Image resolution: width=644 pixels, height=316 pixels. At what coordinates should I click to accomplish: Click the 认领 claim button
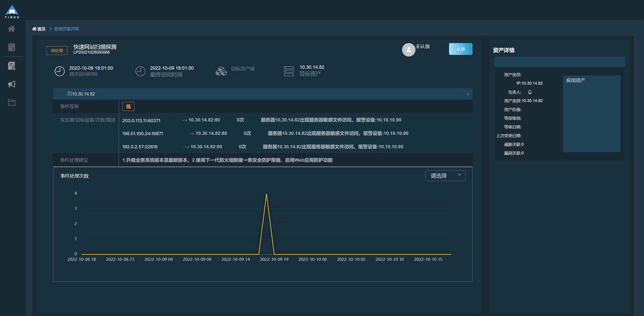(460, 49)
